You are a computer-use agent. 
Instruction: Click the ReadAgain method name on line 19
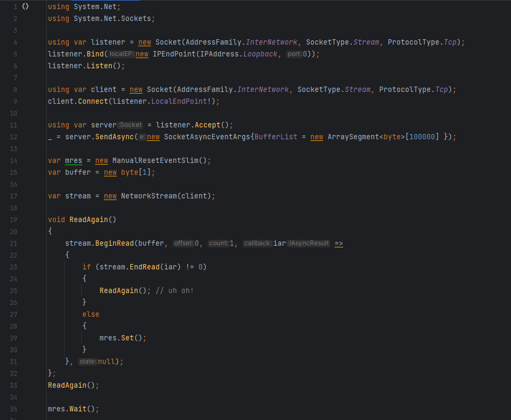click(x=90, y=219)
